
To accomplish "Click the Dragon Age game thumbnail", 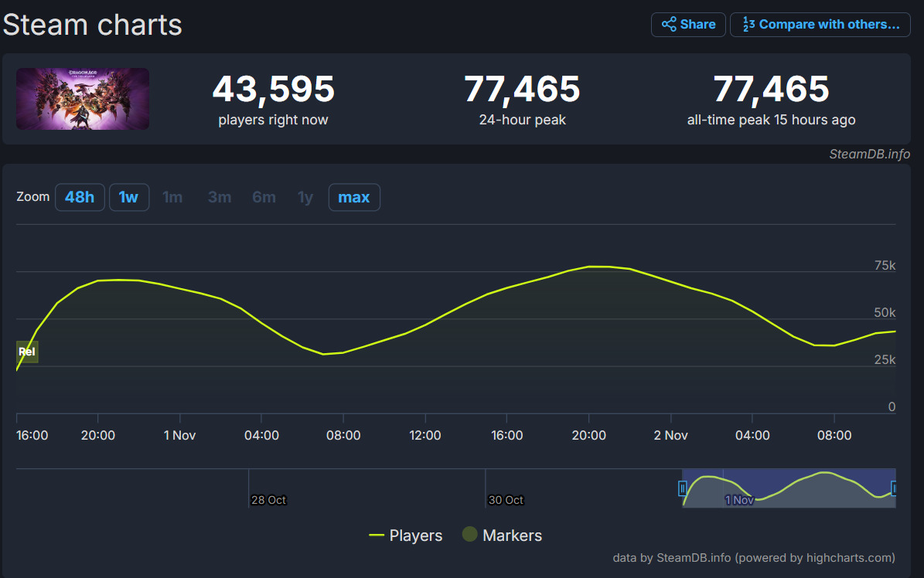I will (83, 99).
